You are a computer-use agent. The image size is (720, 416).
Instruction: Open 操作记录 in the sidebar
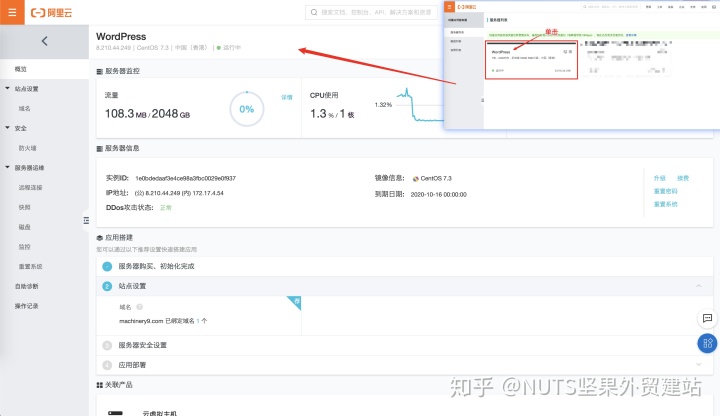click(x=27, y=306)
